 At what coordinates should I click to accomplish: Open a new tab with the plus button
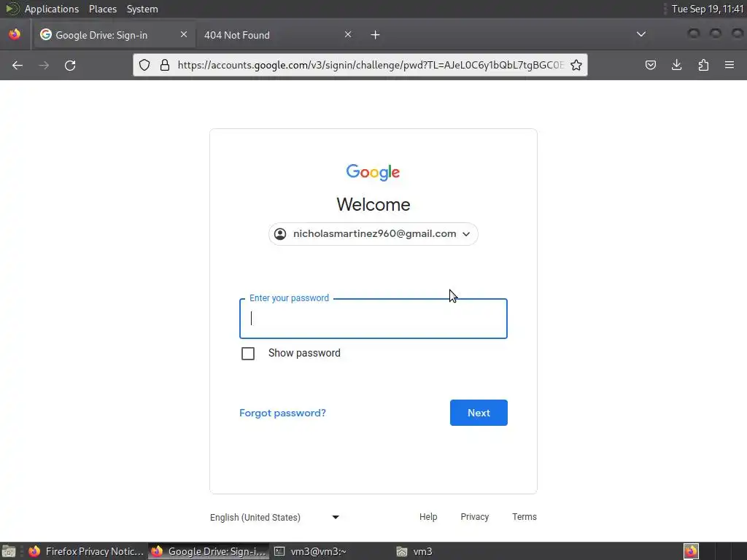(376, 35)
